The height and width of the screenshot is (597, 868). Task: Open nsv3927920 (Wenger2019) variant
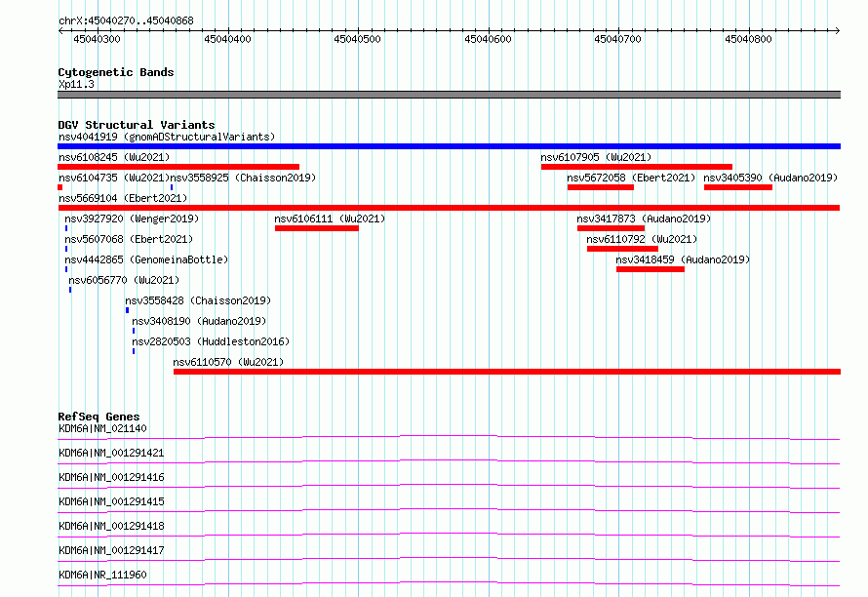click(132, 219)
